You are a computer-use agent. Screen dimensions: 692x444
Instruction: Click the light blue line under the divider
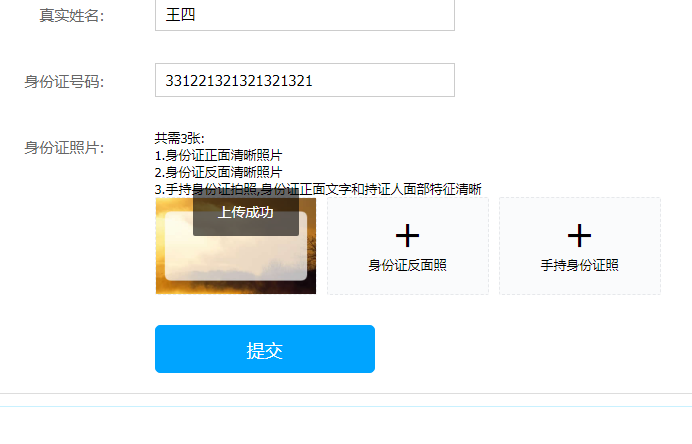pos(346,406)
